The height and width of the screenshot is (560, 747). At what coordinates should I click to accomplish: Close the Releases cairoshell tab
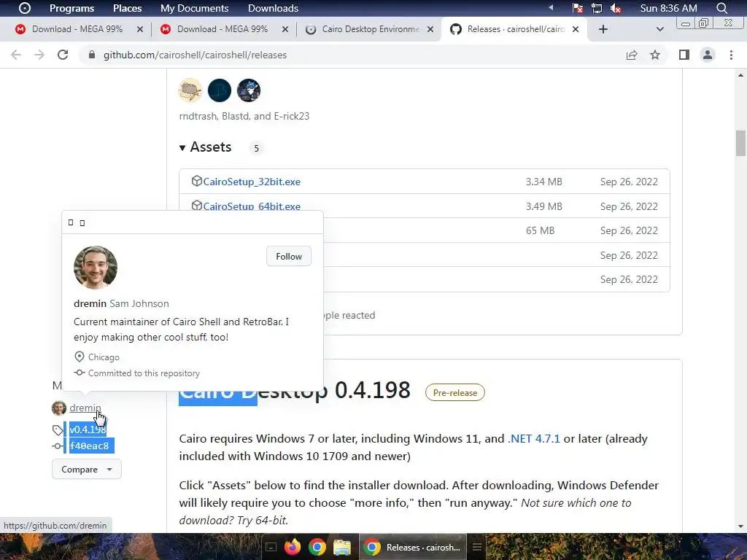(576, 29)
